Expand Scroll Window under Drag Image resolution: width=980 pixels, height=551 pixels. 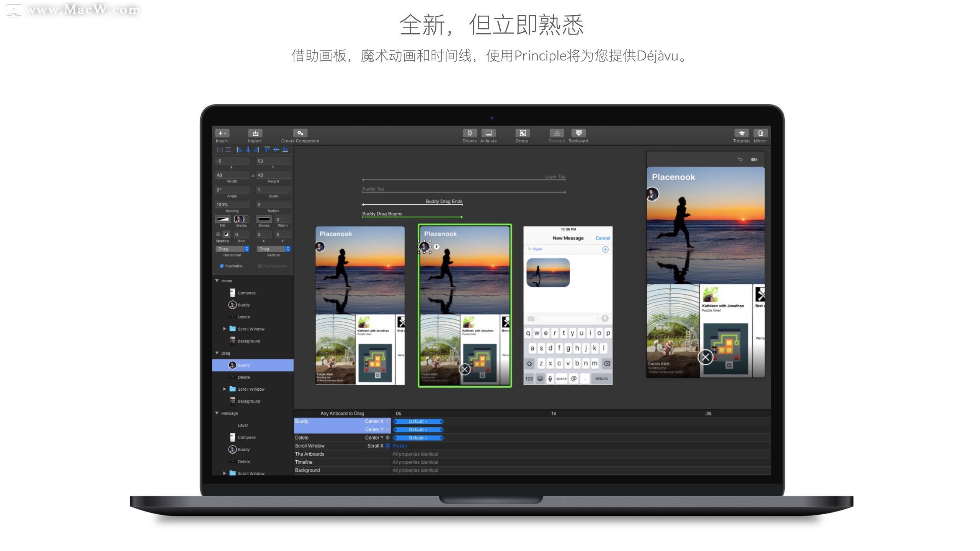(225, 389)
